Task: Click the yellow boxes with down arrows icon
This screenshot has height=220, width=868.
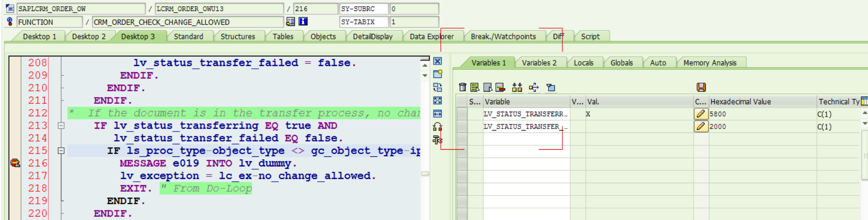Action: pos(517,87)
